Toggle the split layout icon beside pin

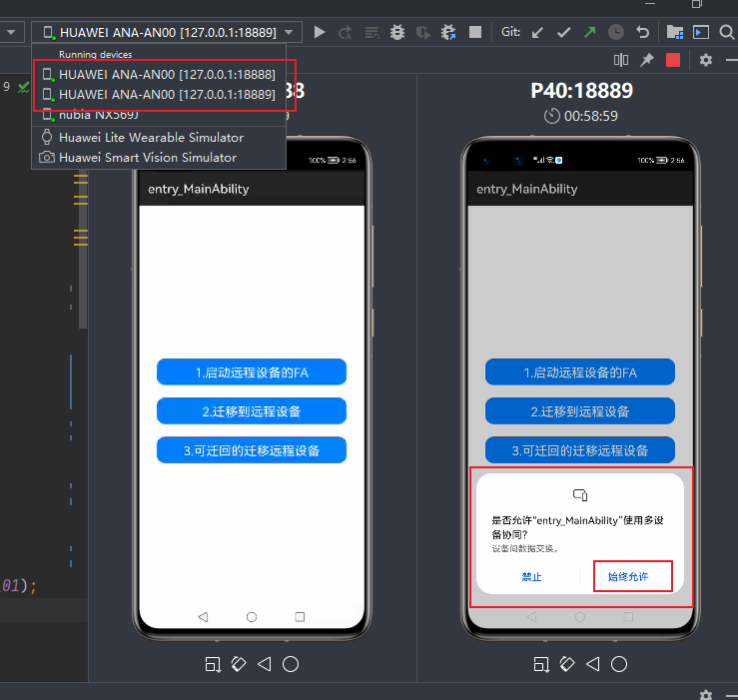621,60
